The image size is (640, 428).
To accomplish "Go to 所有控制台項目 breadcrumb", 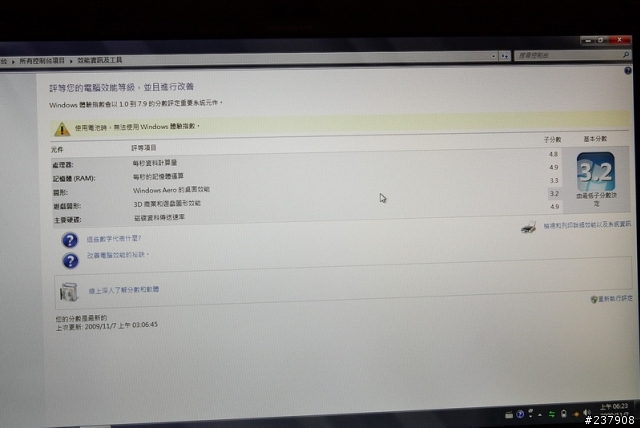I will 42,61.
